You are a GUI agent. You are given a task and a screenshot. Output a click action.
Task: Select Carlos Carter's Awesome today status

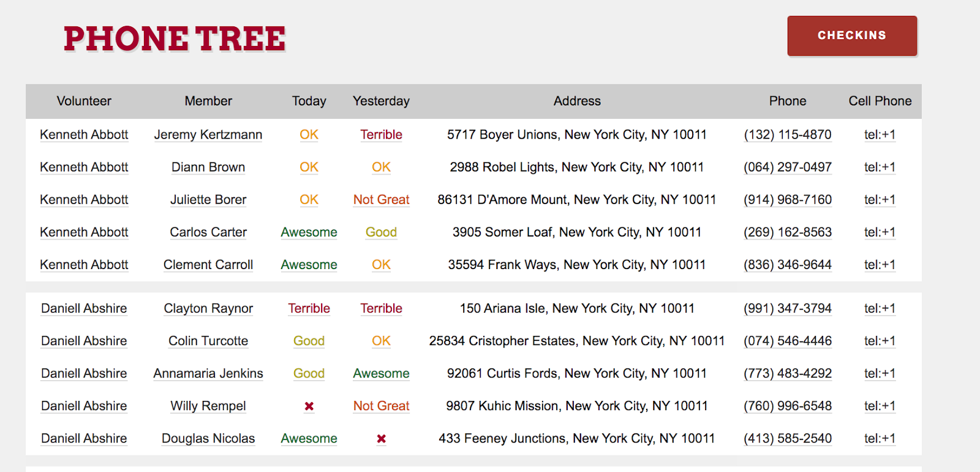tap(309, 232)
